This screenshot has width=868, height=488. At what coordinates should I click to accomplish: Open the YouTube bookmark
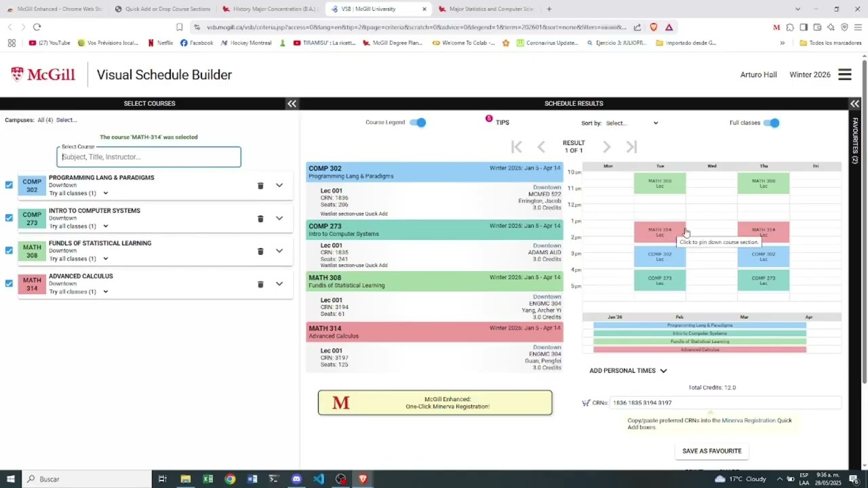[50, 43]
